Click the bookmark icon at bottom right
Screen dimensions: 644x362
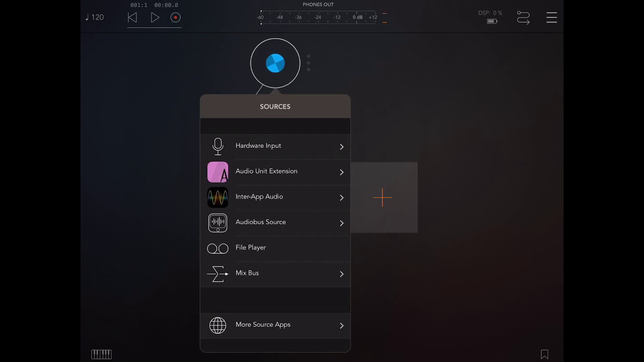(x=544, y=354)
